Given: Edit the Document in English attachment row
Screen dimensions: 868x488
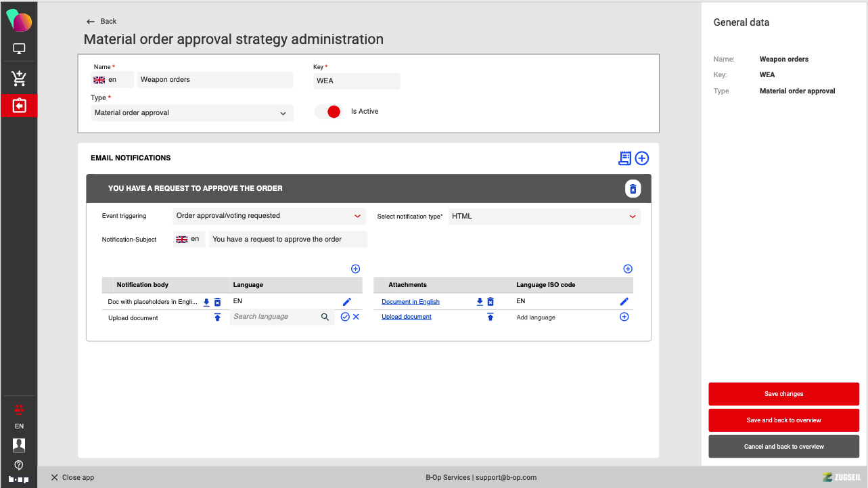Looking at the screenshot, I should (624, 302).
